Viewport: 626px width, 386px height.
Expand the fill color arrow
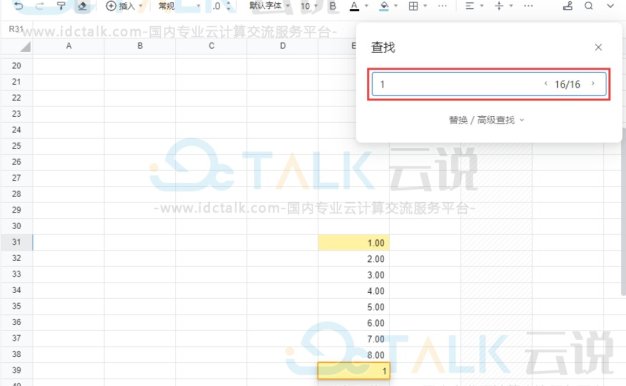pyautogui.click(x=396, y=6)
